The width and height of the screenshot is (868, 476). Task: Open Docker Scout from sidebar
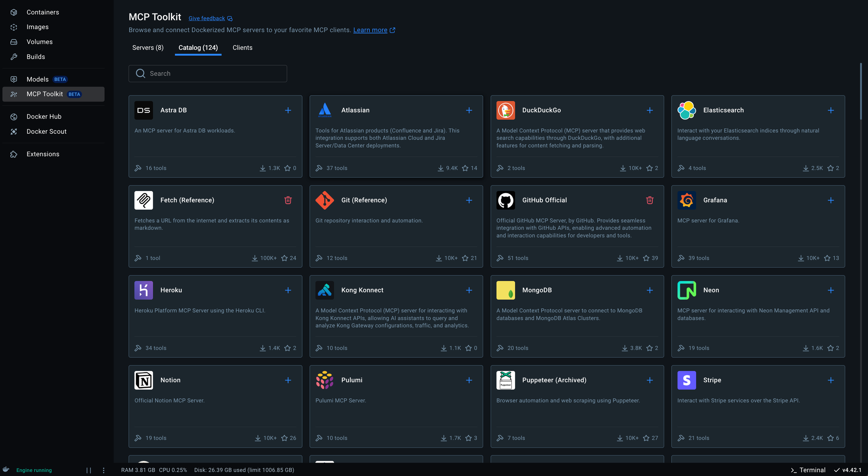point(46,132)
